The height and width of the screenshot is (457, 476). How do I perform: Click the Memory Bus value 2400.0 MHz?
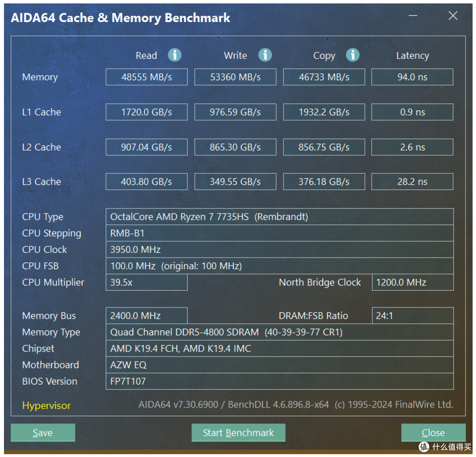pos(147,316)
